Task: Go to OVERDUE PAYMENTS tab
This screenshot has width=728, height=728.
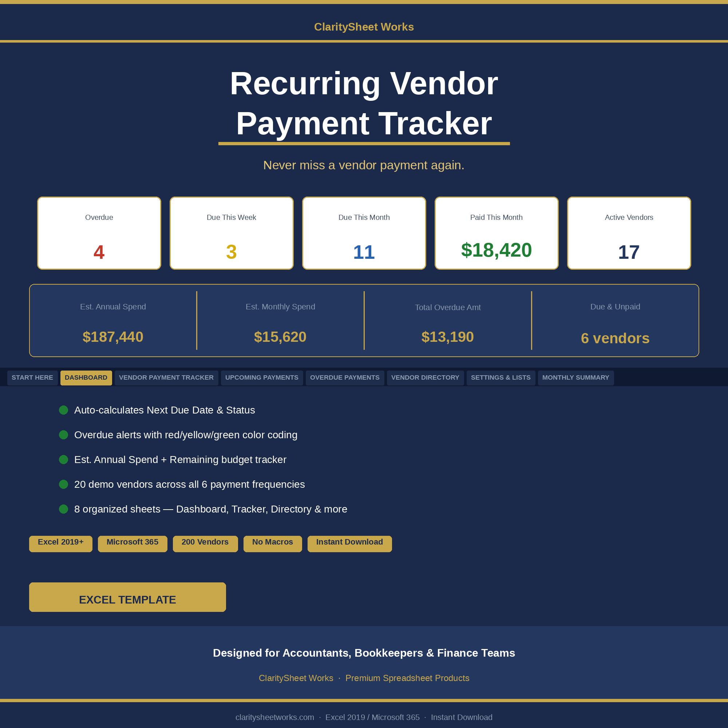Action: coord(345,377)
